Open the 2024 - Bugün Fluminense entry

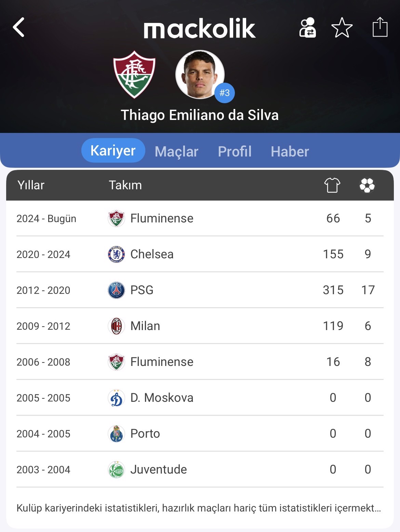click(x=162, y=218)
